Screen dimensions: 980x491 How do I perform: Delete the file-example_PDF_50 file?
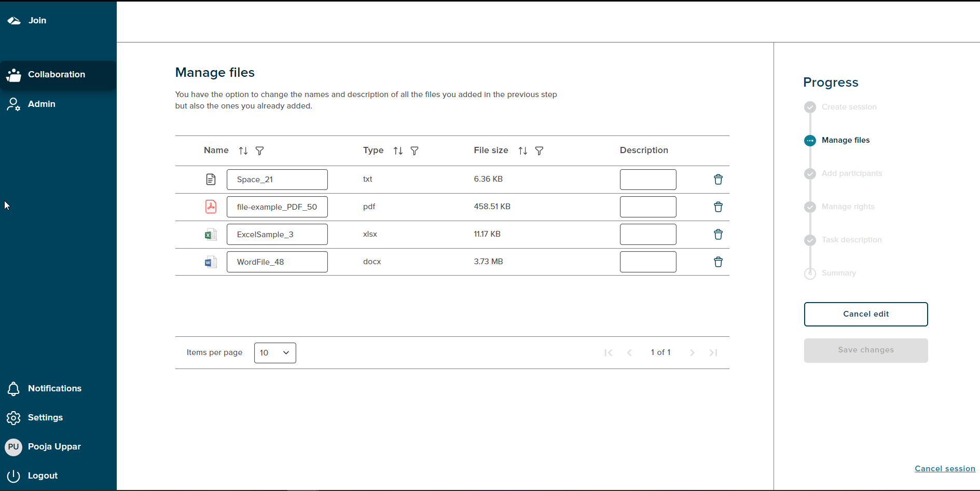pyautogui.click(x=718, y=207)
